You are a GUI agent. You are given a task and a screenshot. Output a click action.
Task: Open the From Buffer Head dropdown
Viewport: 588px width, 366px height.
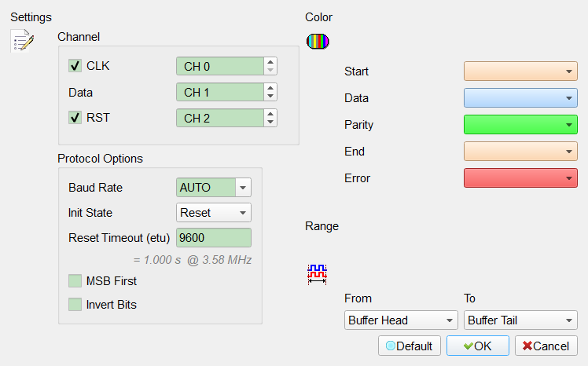tap(401, 320)
